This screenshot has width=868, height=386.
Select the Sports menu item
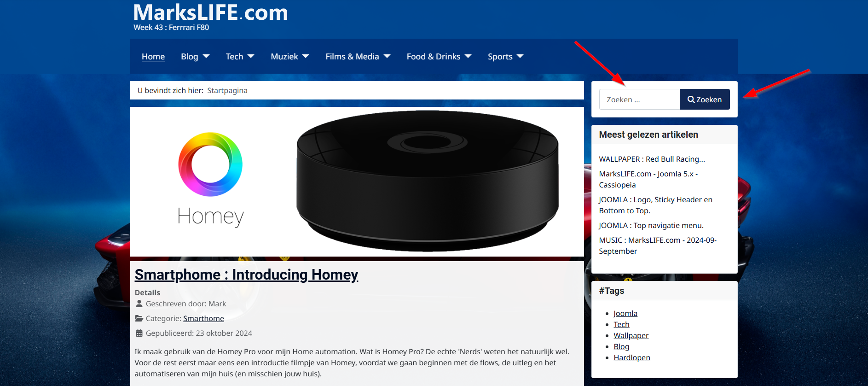500,57
